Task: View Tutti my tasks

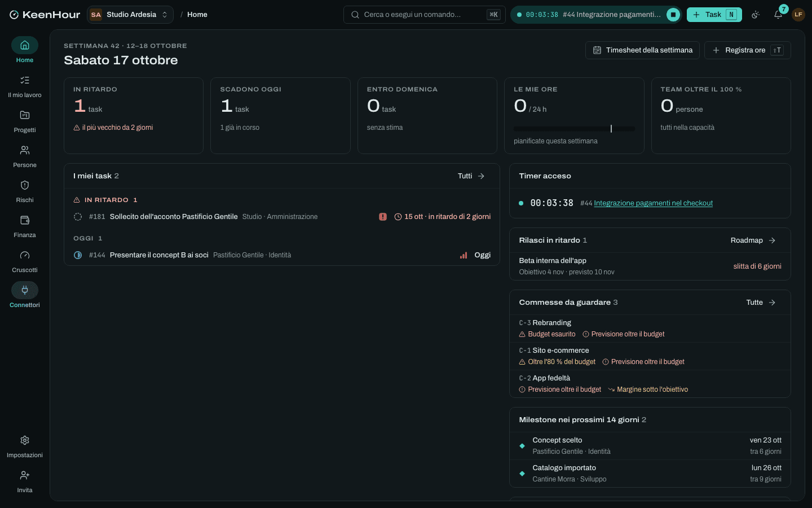Action: pos(471,176)
